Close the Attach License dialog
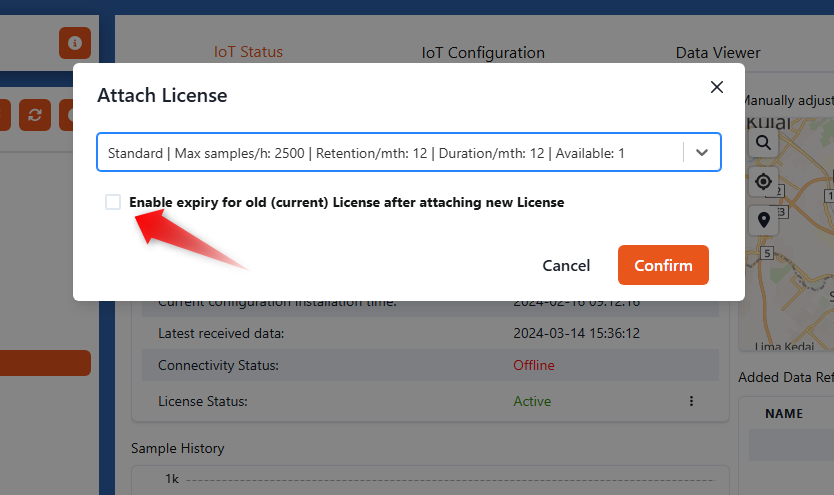Viewport: 834px width, 495px height. pyautogui.click(x=716, y=87)
